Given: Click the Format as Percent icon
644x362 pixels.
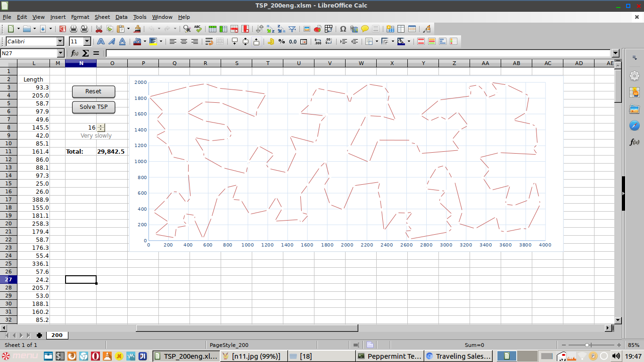Looking at the screenshot, I should click(281, 41).
